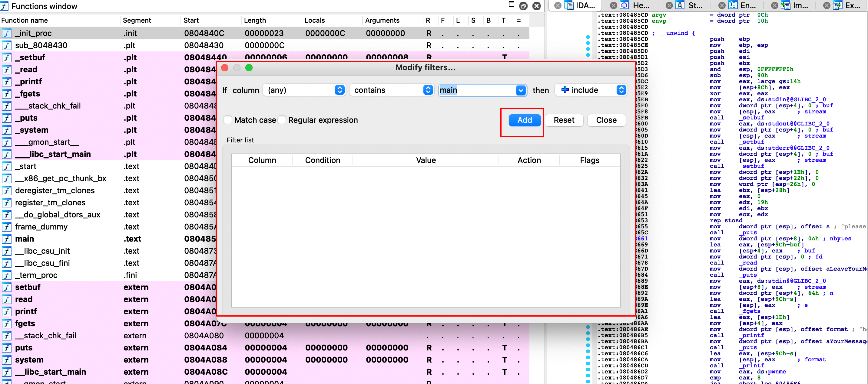Enable the Regular expression checkbox
This screenshot has width=868, height=384.
click(282, 120)
